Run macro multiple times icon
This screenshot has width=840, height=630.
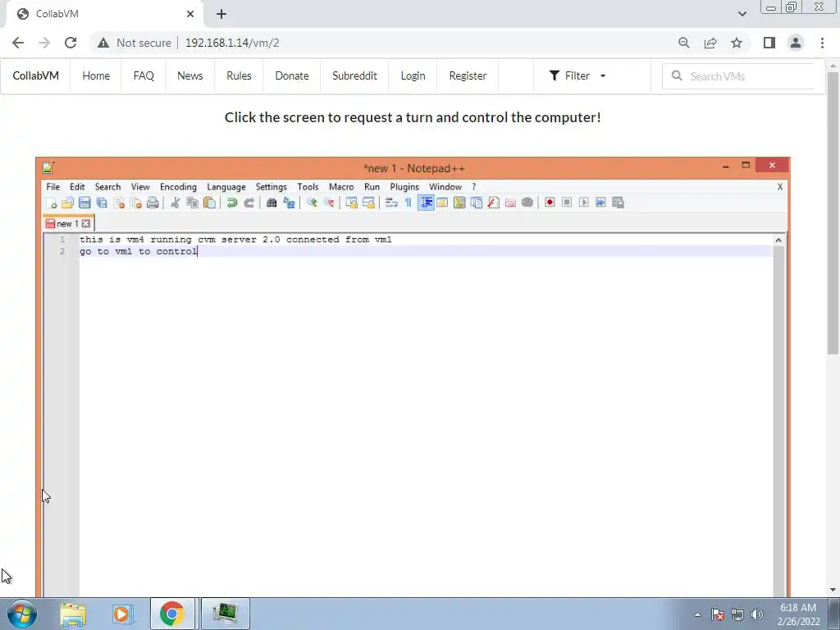(601, 203)
